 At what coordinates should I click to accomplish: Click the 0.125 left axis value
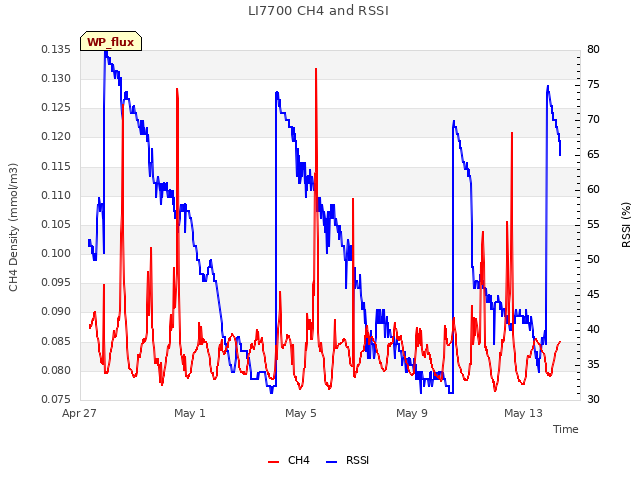click(56, 108)
